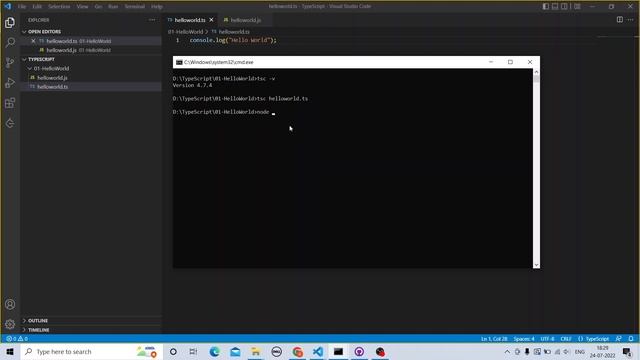640x360 pixels.
Task: Open the Run and Debug view
Action: click(10, 83)
